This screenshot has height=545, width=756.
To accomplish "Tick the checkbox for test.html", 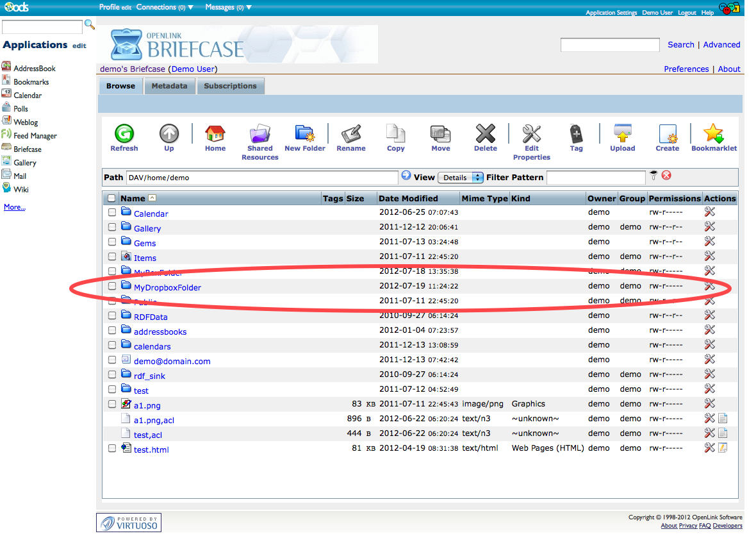I will (112, 449).
